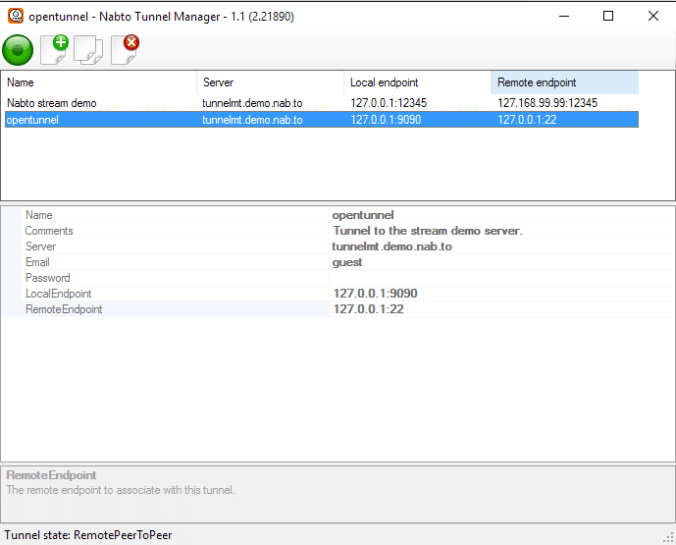Image resolution: width=676 pixels, height=545 pixels.
Task: Select the Server property label
Action: click(x=41, y=246)
